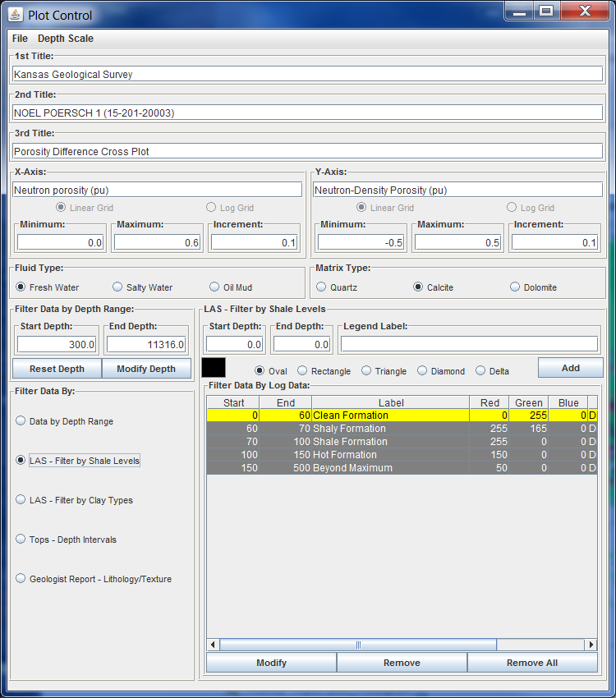The width and height of the screenshot is (616, 698).
Task: Click the 3rd Title text field
Action: coord(307,151)
